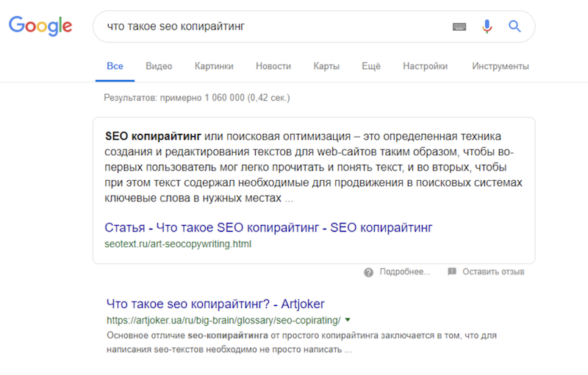Click the blue magnifier search icon
The width and height of the screenshot is (588, 375).
514,26
